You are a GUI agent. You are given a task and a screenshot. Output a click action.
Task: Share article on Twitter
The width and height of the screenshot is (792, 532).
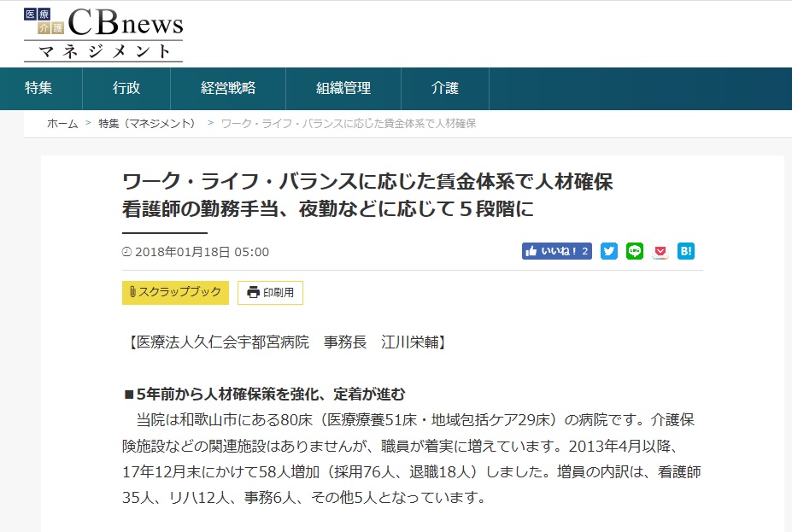(x=609, y=251)
